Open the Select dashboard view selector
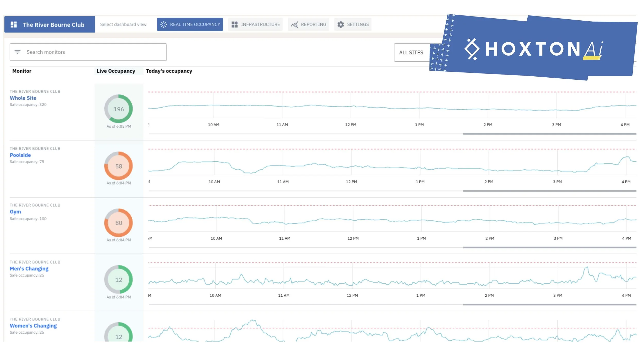 (x=123, y=24)
